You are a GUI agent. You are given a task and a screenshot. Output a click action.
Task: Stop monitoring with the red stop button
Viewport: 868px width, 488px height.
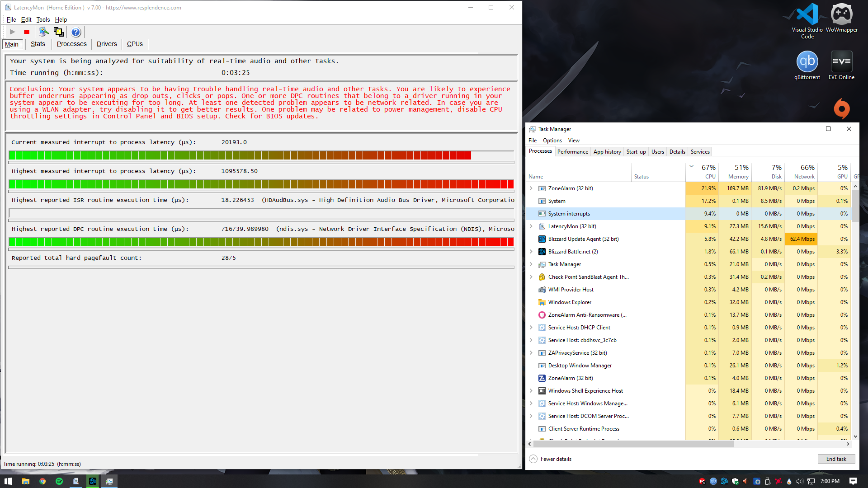[x=27, y=32]
